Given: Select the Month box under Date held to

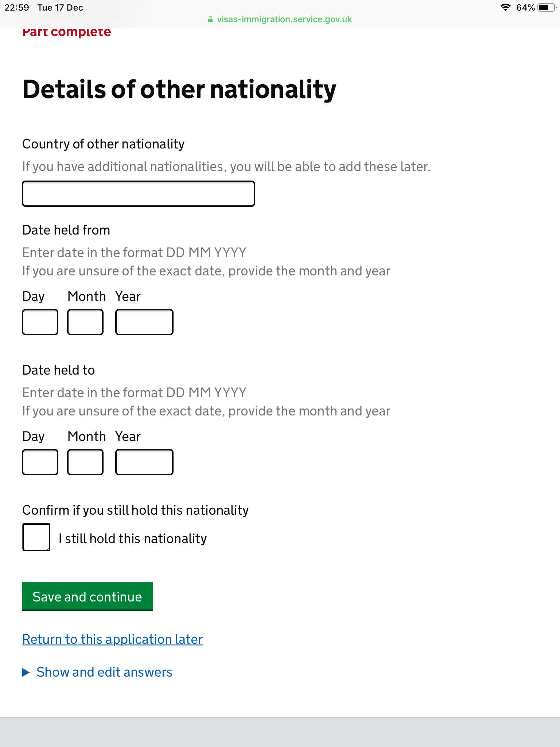Looking at the screenshot, I should (x=85, y=462).
